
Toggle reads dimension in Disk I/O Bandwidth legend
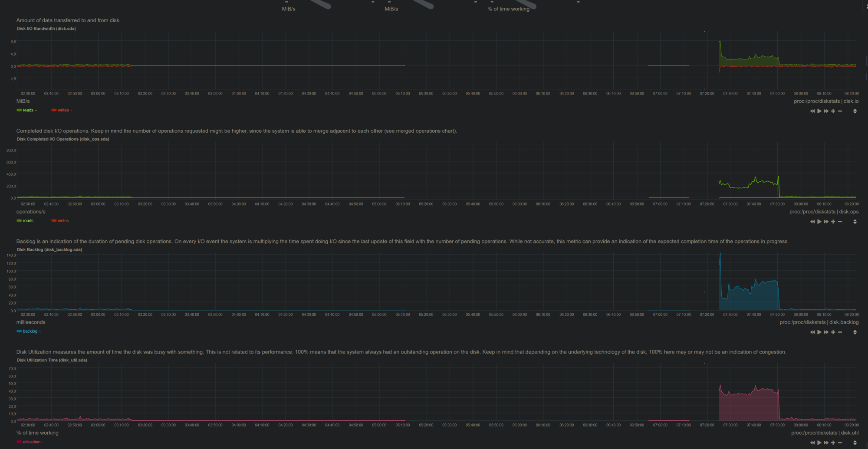[28, 110]
